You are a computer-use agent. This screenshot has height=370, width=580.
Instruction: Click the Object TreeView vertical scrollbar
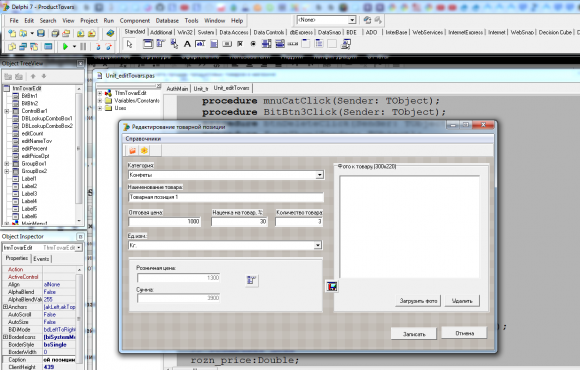coord(78,155)
